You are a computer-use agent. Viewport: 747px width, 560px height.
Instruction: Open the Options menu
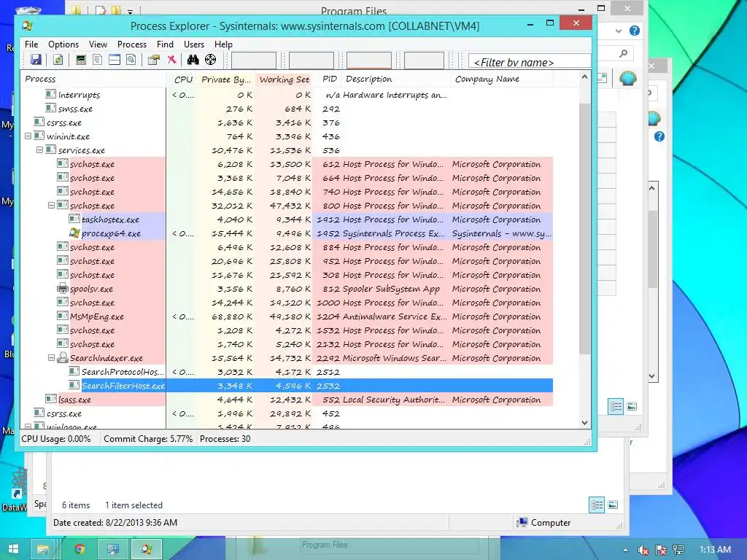click(63, 44)
